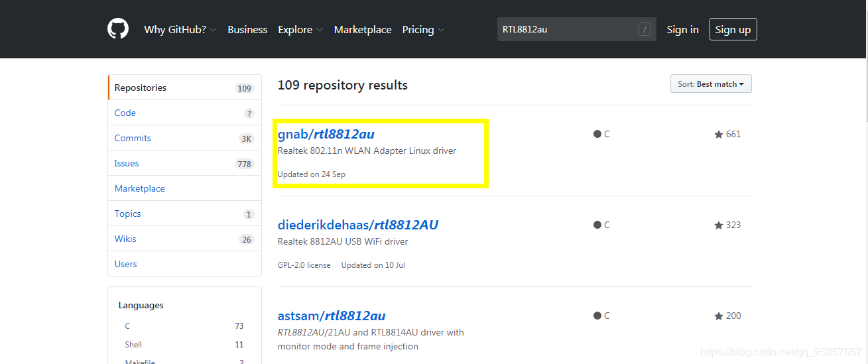868x364 pixels.
Task: Select the Marketplace filter in sidebar
Action: (184, 188)
